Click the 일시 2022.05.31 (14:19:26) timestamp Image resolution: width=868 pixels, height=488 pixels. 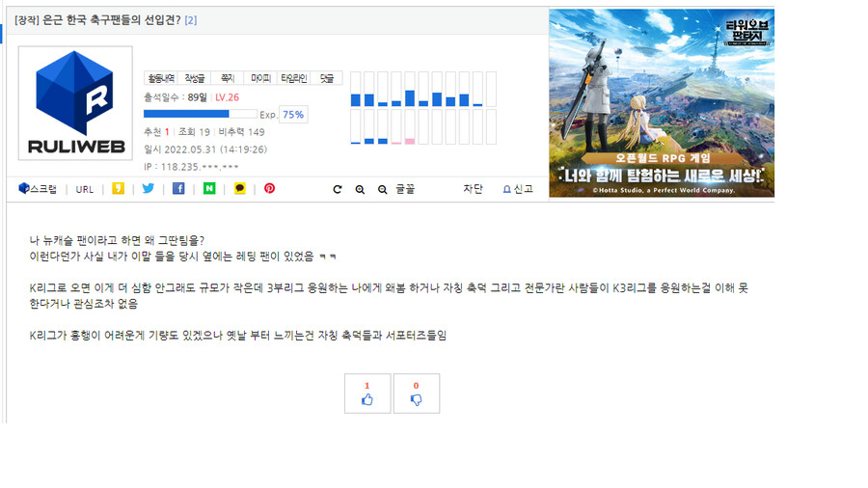click(x=205, y=149)
